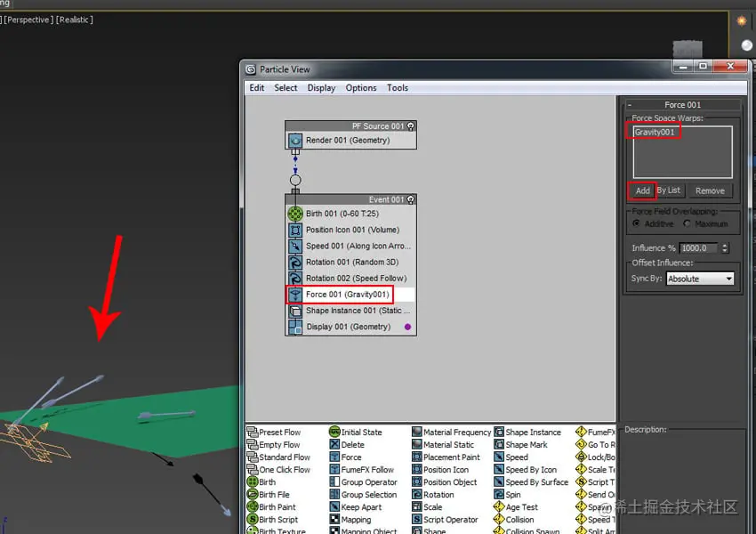Toggle the PF Source 001 light bulb
Viewport: 756px width, 534px height.
(410, 125)
